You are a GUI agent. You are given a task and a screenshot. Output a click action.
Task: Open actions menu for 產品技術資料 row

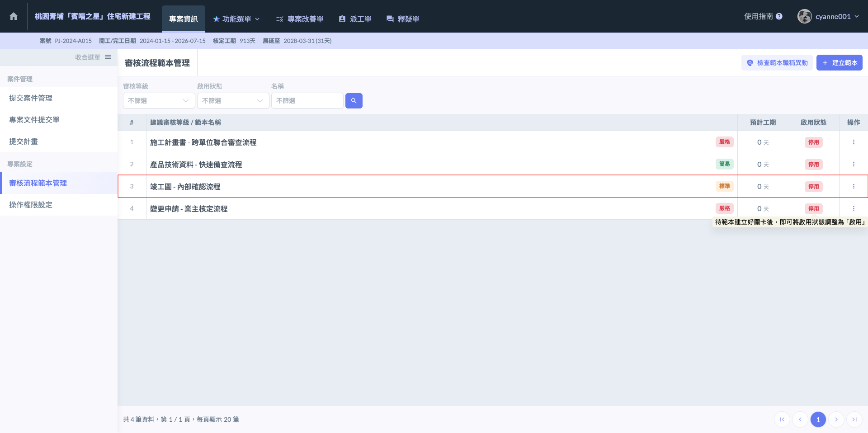point(854,164)
